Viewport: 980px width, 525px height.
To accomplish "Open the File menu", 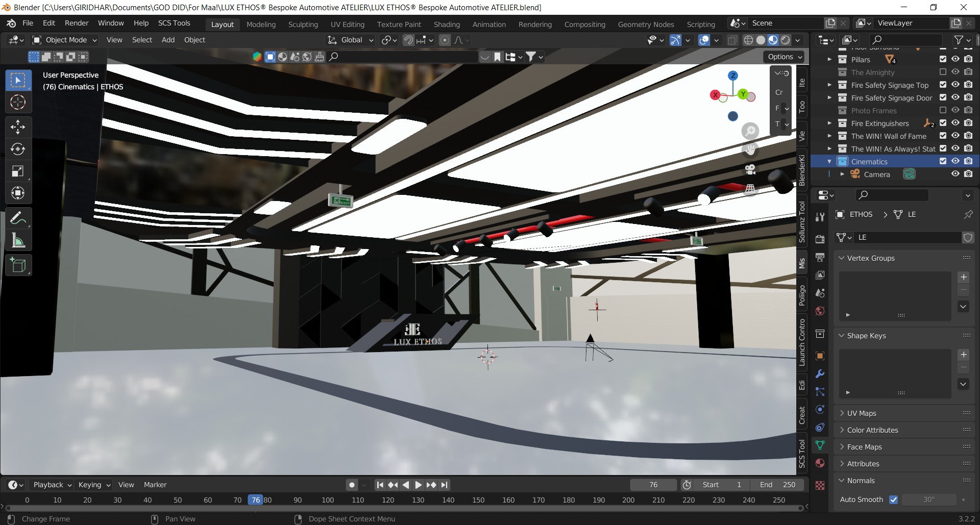I will pos(28,23).
